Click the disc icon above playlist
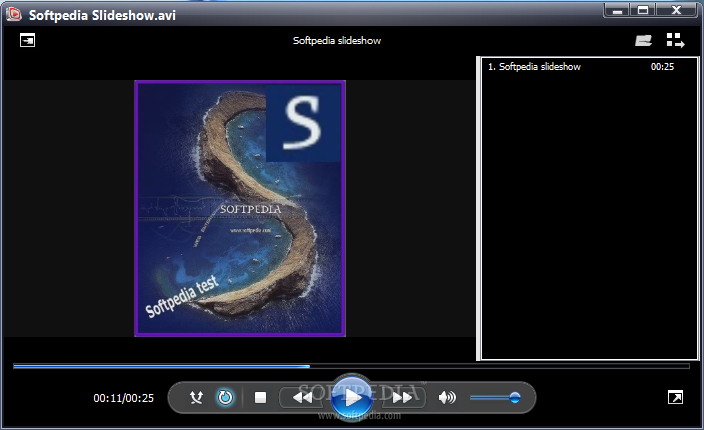Screen dimensions: 704x430 click(x=643, y=40)
